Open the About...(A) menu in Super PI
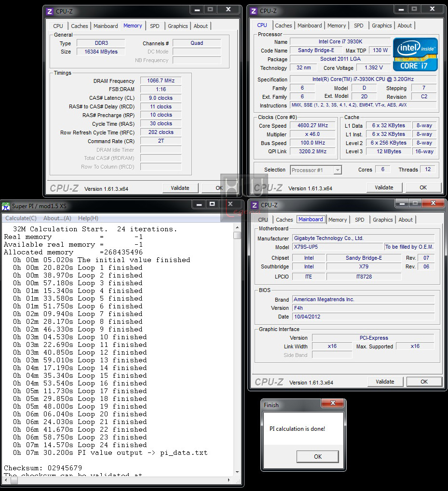 tap(57, 218)
